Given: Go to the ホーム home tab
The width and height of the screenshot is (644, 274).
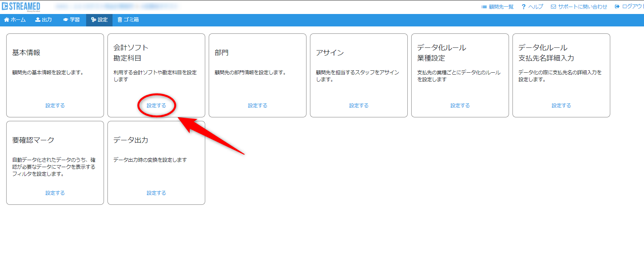Looking at the screenshot, I should point(15,20).
